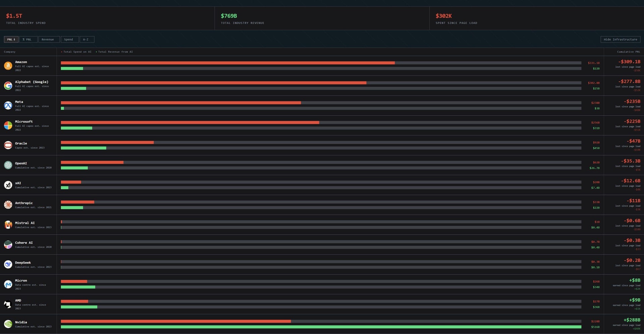
Task: Click the xAI logo icon
Action: click(x=8, y=185)
